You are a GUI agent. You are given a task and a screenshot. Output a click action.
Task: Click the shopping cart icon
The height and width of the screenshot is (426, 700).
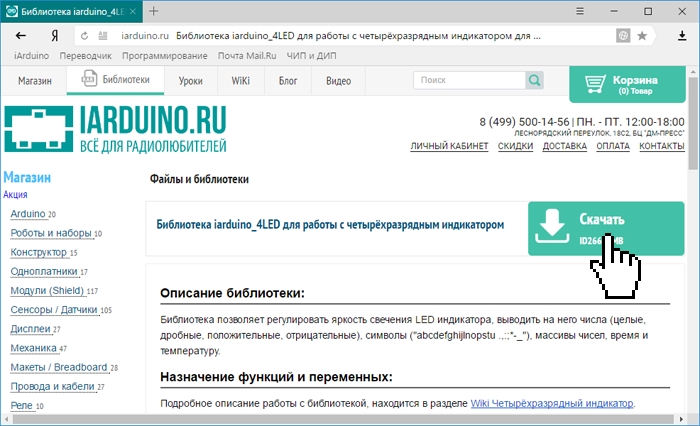(595, 84)
